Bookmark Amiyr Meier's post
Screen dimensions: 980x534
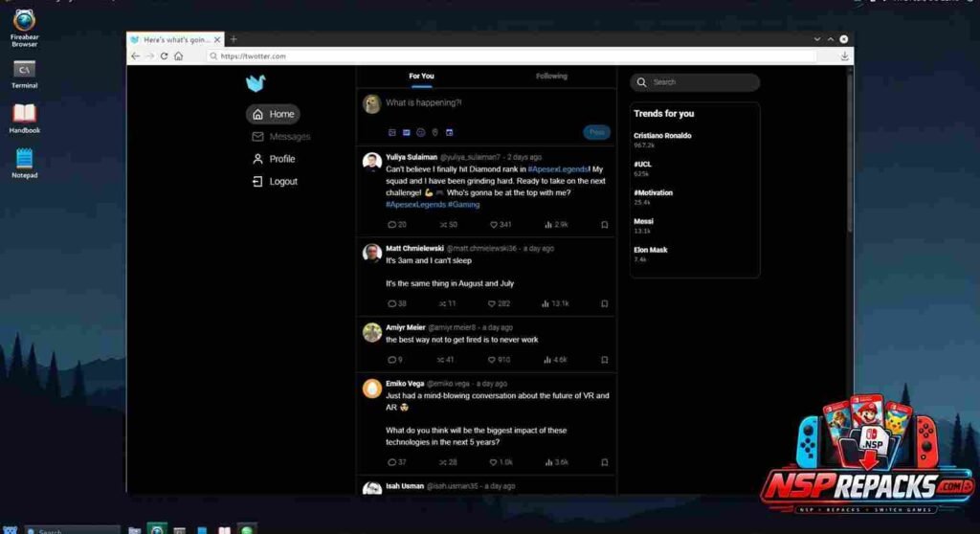coord(605,360)
